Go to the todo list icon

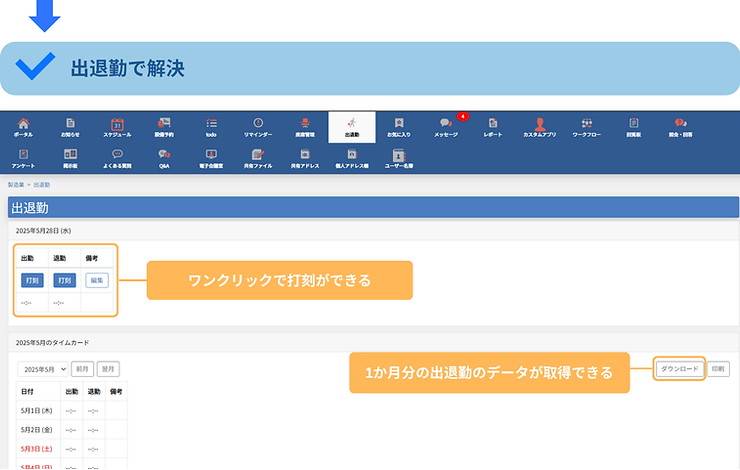point(211,126)
